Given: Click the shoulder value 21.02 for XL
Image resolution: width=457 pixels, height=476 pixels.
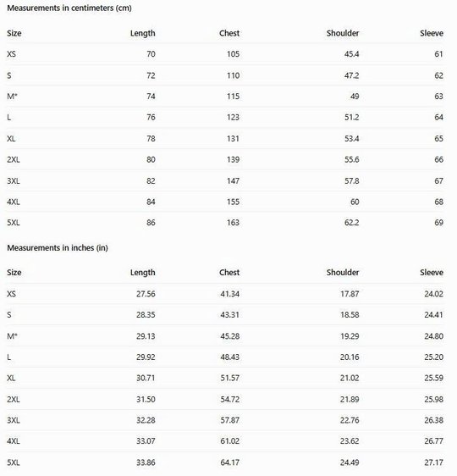Looking at the screenshot, I should [x=350, y=378].
